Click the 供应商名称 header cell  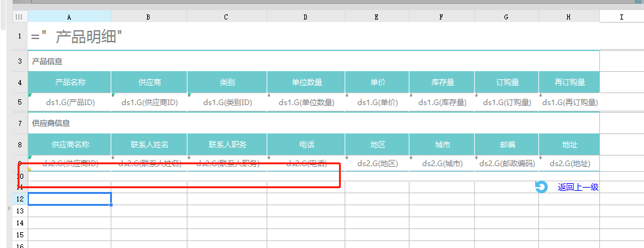tap(69, 144)
